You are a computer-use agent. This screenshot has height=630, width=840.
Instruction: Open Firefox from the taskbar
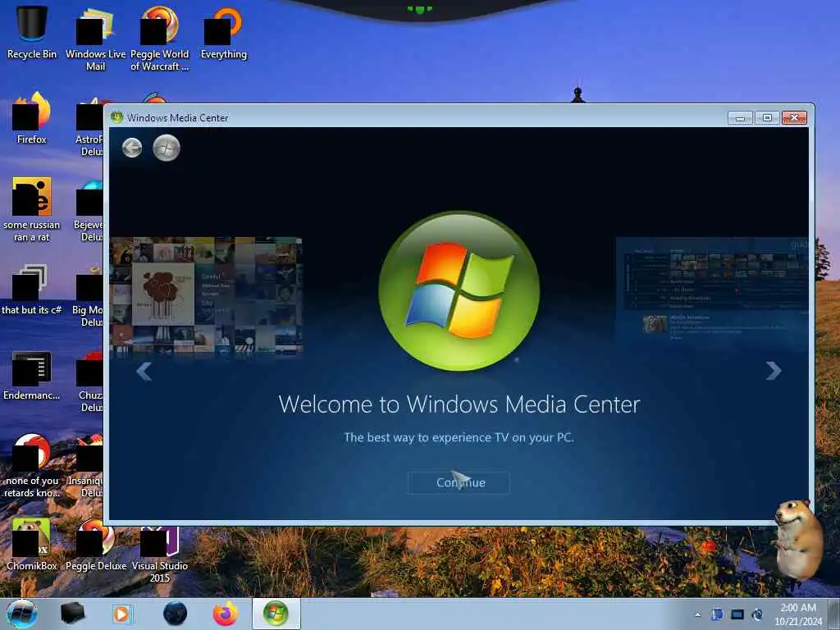(226, 614)
